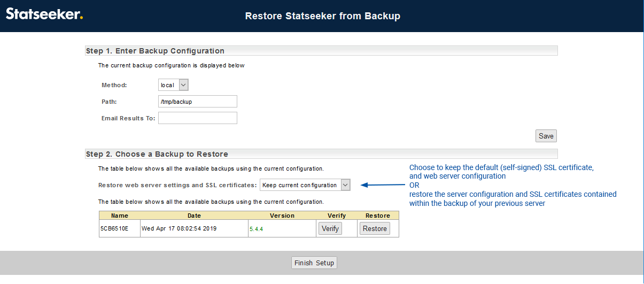Click the Date column header

pyautogui.click(x=194, y=216)
